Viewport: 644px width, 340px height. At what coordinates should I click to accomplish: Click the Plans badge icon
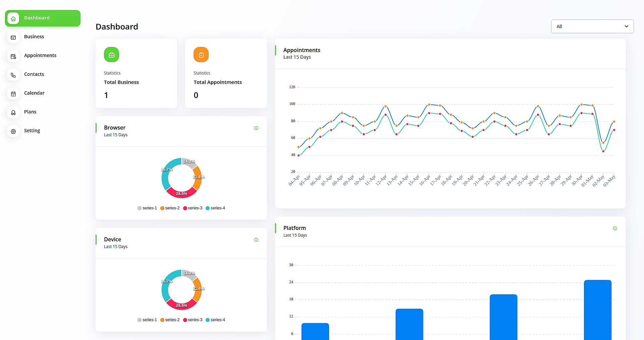point(13,112)
